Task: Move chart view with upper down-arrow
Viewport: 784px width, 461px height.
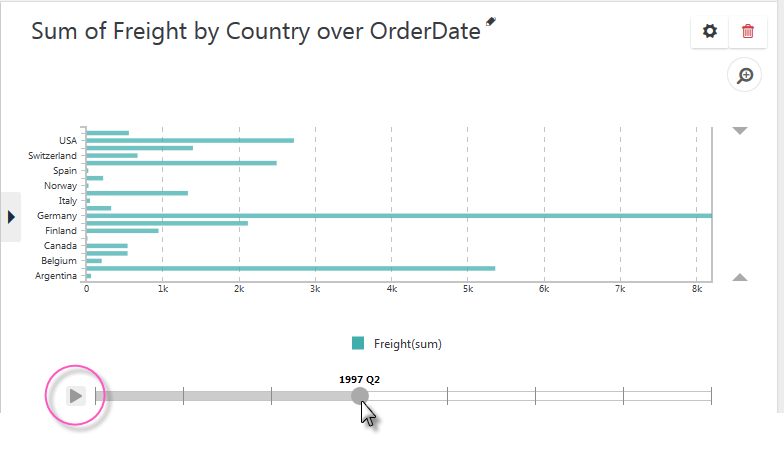Action: click(x=740, y=131)
